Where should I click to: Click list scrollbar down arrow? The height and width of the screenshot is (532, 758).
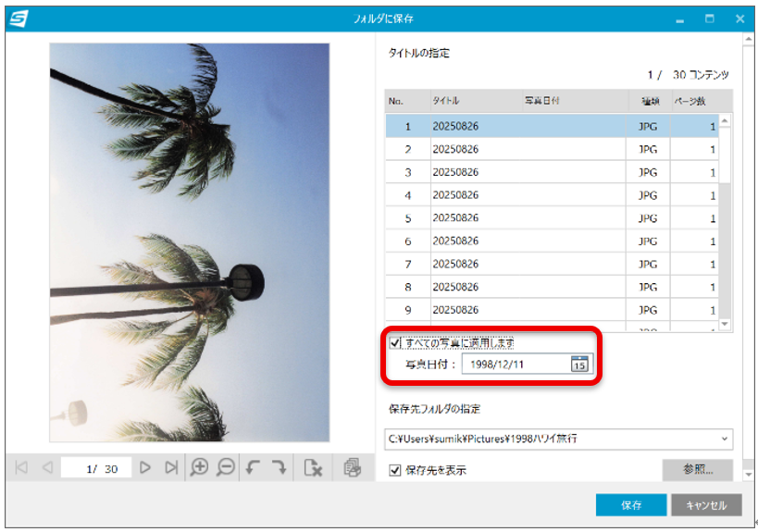click(x=725, y=324)
